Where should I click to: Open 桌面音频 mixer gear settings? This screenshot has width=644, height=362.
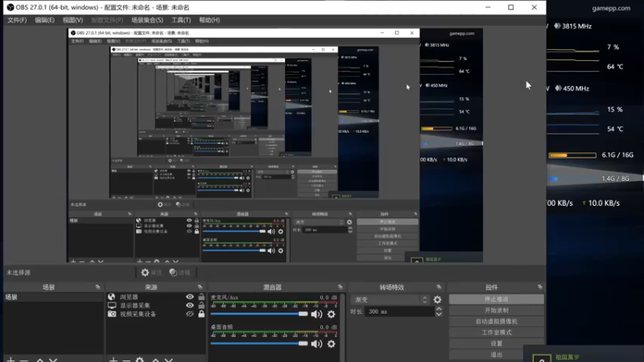click(x=331, y=344)
